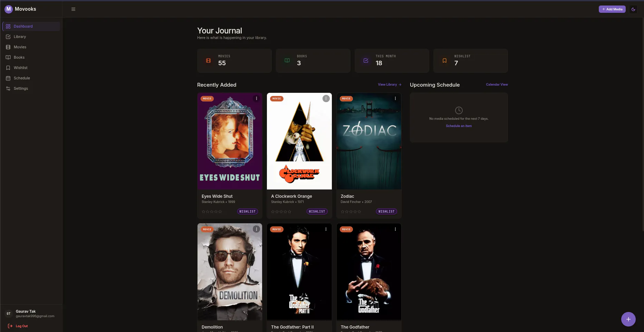
Task: Click the Wishlist count card
Action: tap(471, 61)
